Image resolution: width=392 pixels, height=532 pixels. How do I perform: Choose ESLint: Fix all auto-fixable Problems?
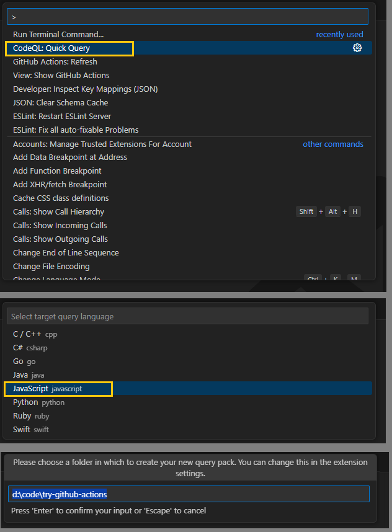pos(189,130)
